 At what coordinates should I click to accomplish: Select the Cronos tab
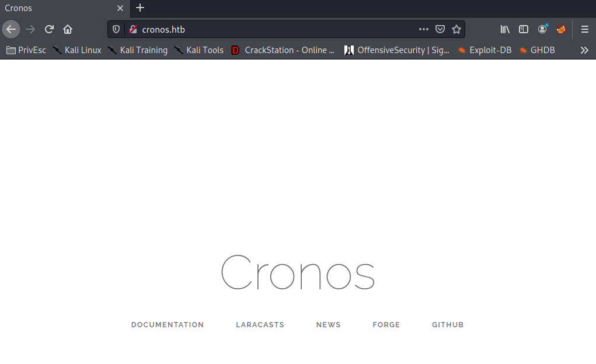click(58, 8)
